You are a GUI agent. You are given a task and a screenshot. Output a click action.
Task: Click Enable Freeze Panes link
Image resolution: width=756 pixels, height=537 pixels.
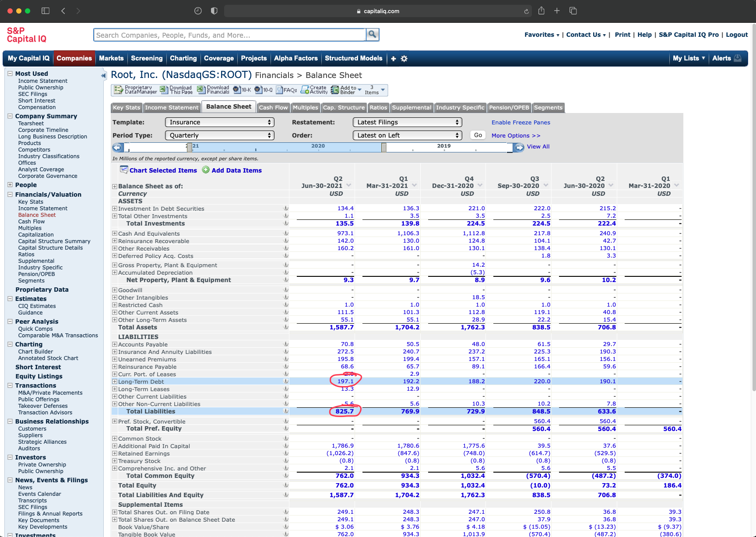tap(521, 123)
